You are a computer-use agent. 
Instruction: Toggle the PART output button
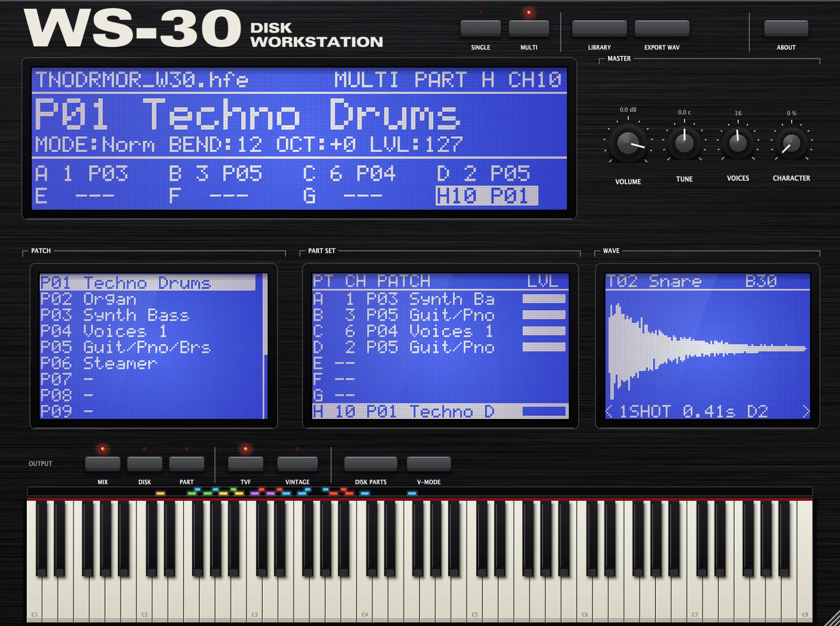click(186, 464)
